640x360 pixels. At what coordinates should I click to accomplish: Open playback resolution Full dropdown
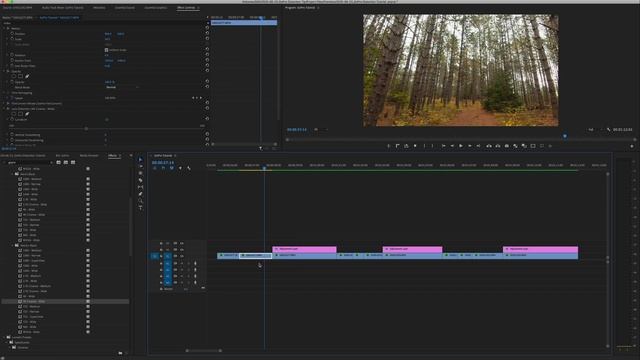pos(595,130)
